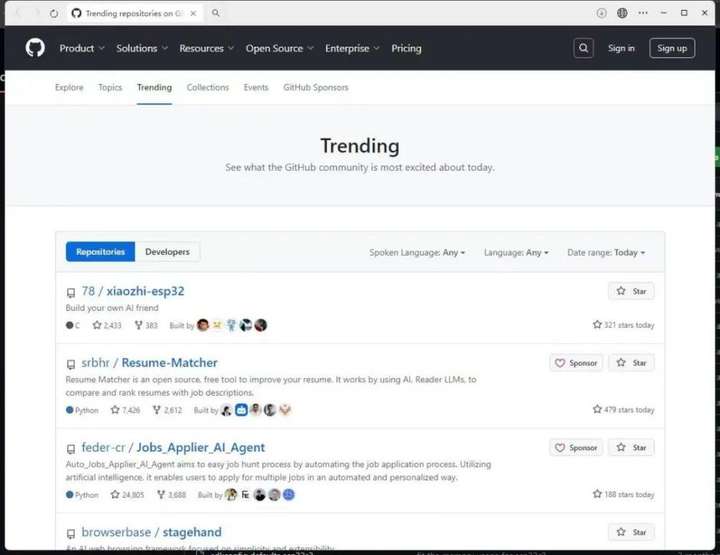Expand the Enterprise menu
The image size is (720, 555).
[x=352, y=48]
